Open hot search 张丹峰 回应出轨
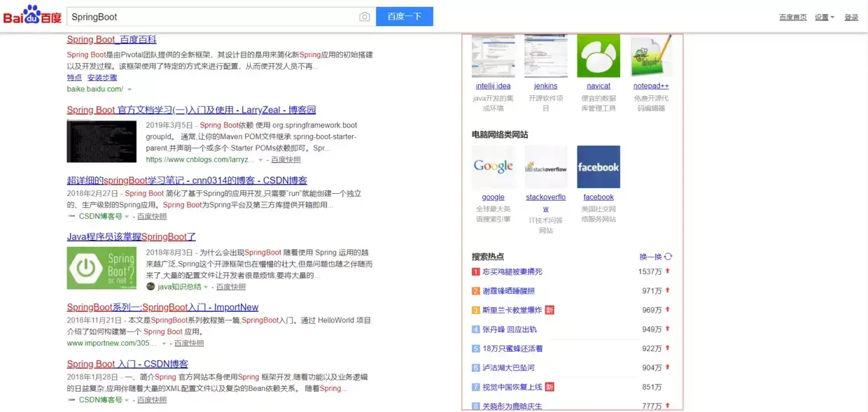 [510, 329]
